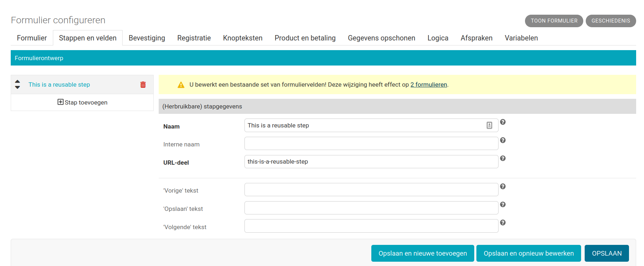This screenshot has height=266, width=644.
Task: Click the OPSLAAN button
Action: (x=606, y=253)
